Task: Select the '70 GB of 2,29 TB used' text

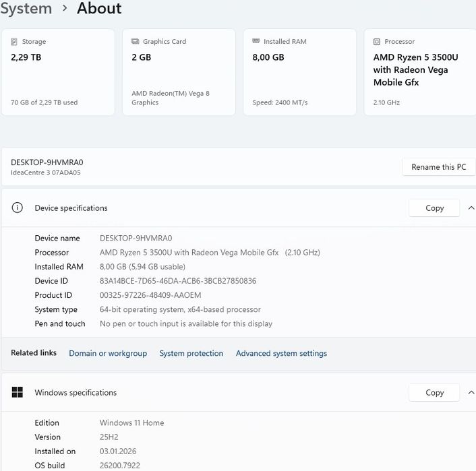Action: pos(44,102)
